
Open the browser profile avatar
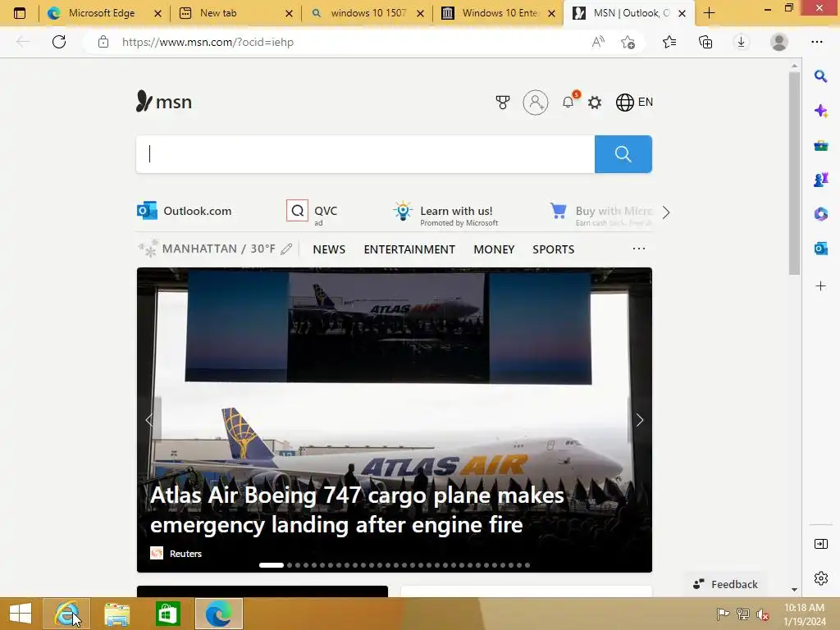(x=779, y=42)
